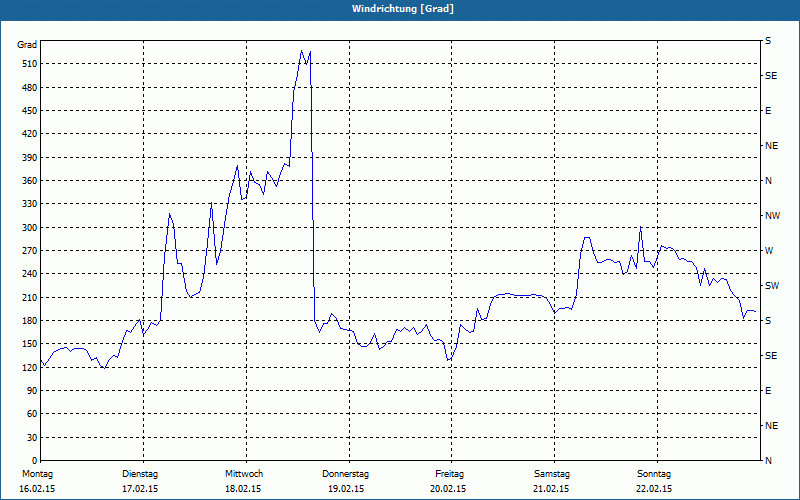
Task: Click the 'Montag' day label
Action: click(37, 474)
